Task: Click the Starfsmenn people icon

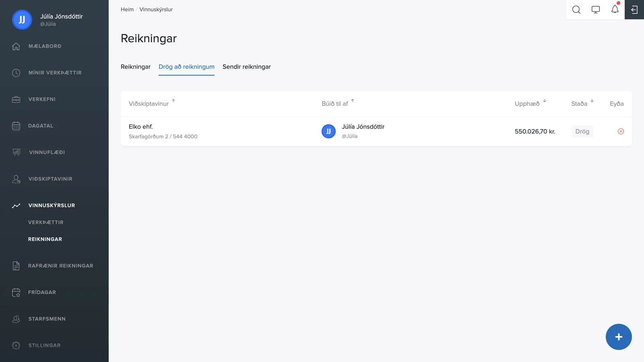Action: tap(16, 319)
